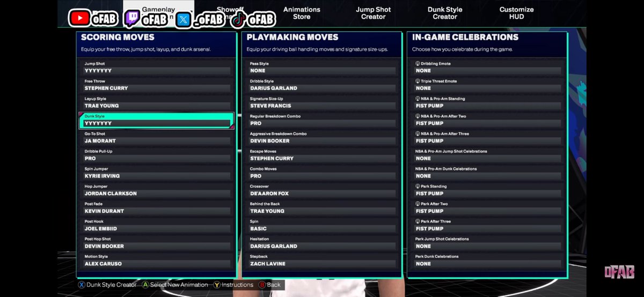
Task: Click the X button icon for Dunk Style Creator
Action: coord(82,285)
